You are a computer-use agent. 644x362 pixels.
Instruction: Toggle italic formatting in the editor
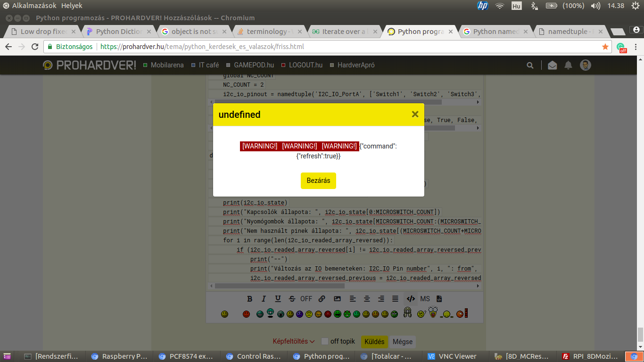[264, 299]
